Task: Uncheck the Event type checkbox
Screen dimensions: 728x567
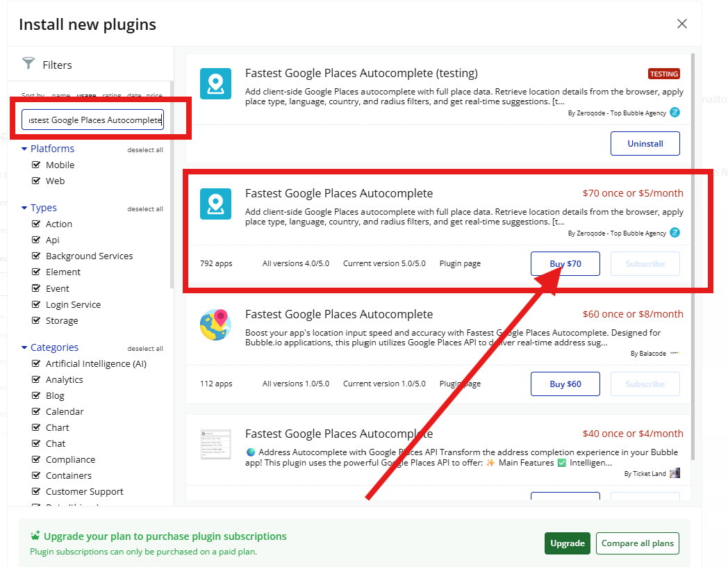Action: (35, 288)
